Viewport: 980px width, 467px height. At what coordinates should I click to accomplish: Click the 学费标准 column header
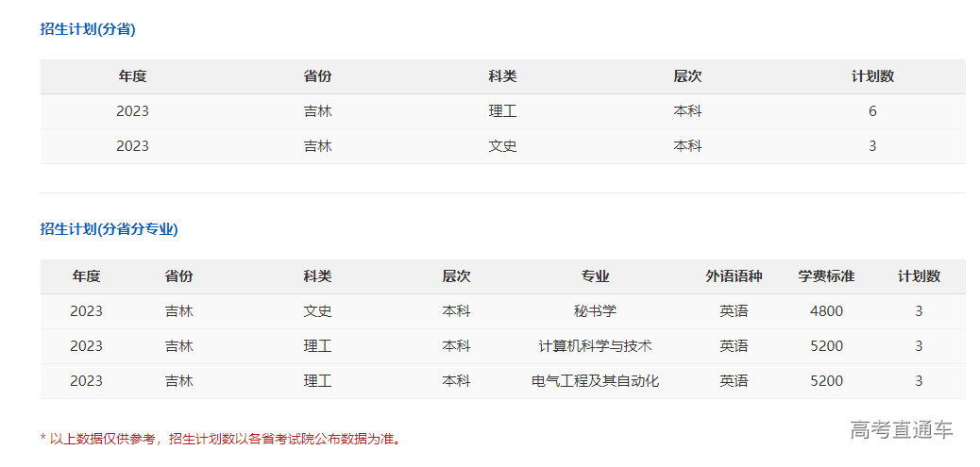pos(826,276)
